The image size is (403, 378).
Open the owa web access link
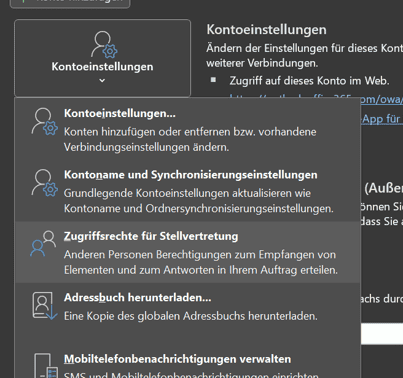pos(382,99)
